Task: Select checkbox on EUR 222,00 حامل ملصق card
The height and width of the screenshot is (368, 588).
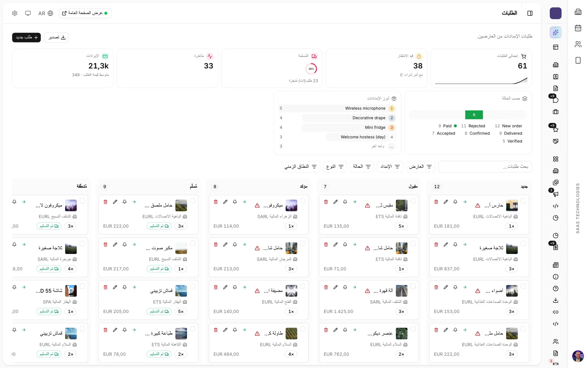Action: (193, 201)
